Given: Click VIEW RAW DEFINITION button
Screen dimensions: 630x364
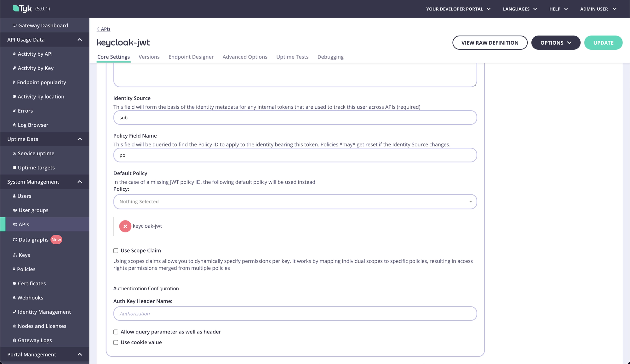Looking at the screenshot, I should click(490, 43).
